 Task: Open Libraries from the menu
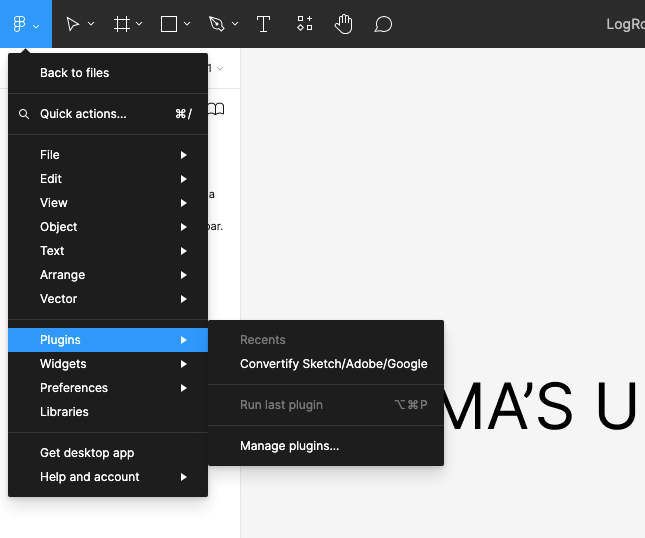click(64, 412)
